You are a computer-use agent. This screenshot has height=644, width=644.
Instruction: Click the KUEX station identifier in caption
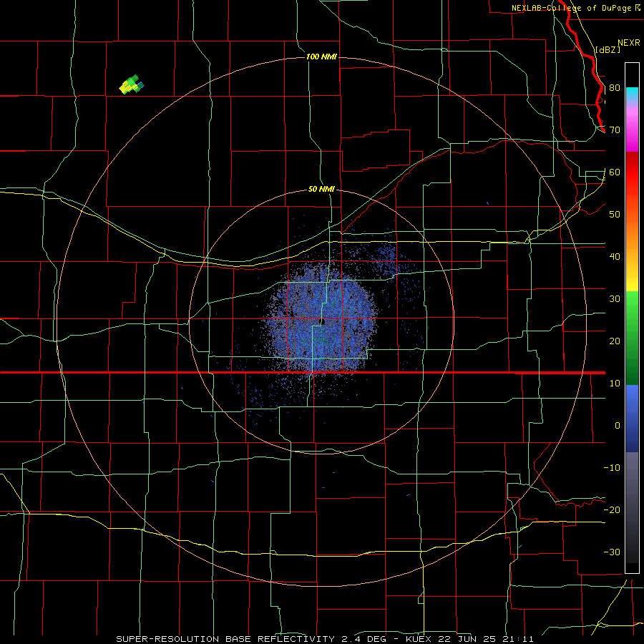(x=420, y=639)
